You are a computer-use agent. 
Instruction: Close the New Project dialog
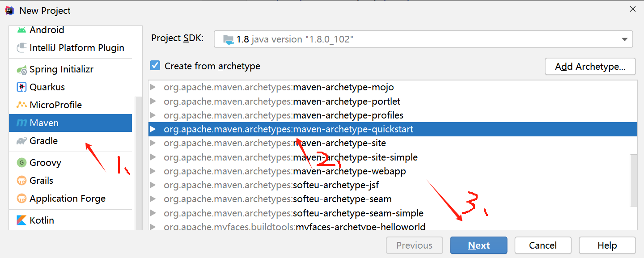pyautogui.click(x=632, y=9)
